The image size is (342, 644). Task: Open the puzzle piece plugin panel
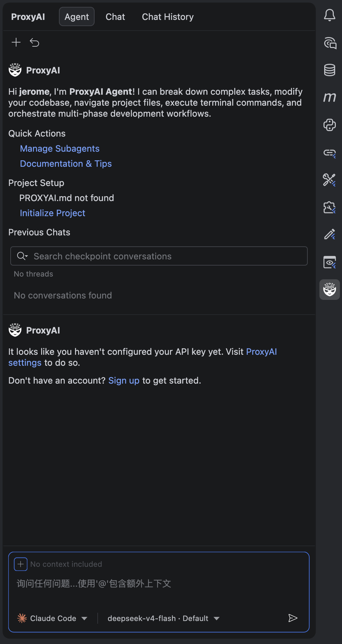329,207
